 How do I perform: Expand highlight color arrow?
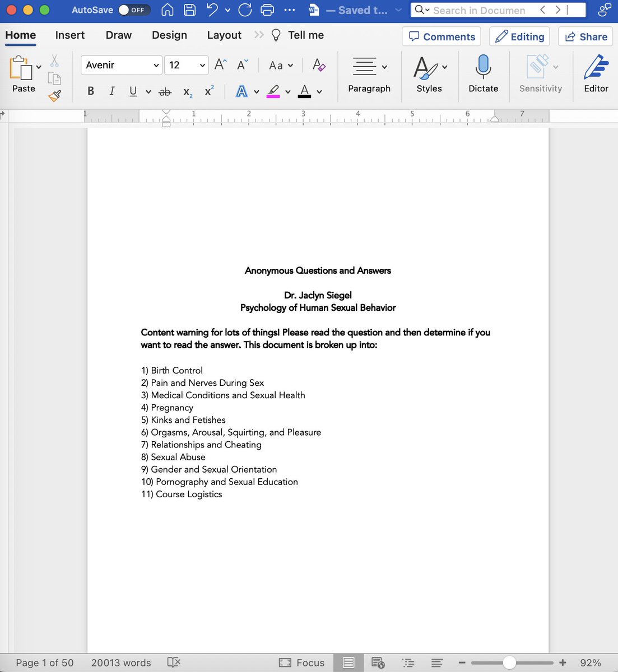(x=288, y=92)
